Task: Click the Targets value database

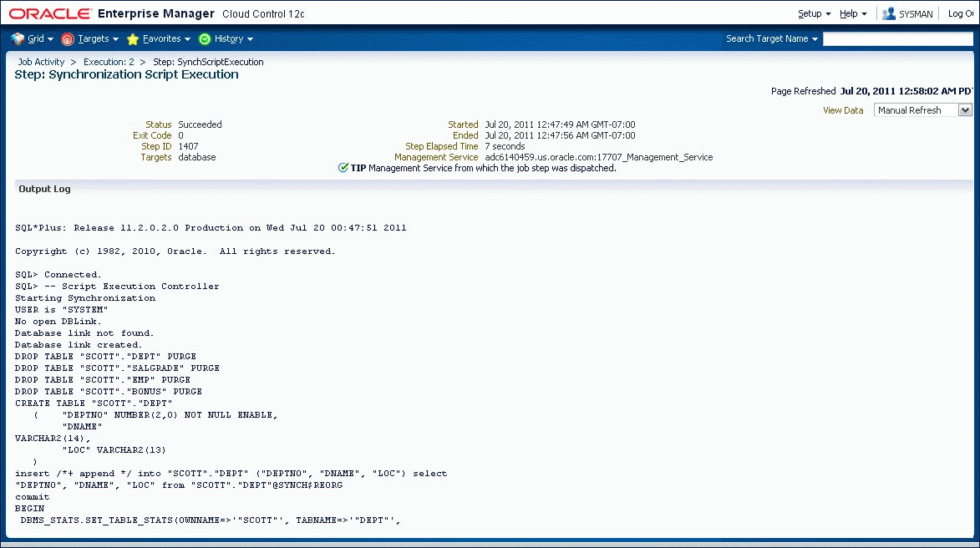Action: click(x=197, y=157)
